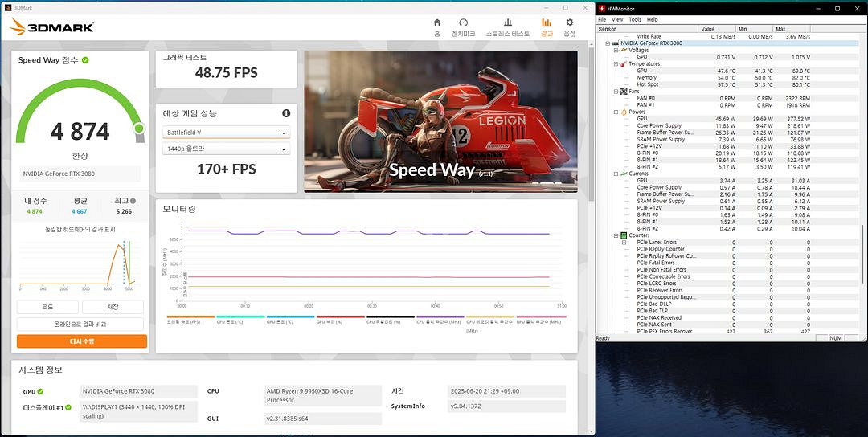868x437 pixels.
Task: Click the orange run again button
Action: pos(82,341)
